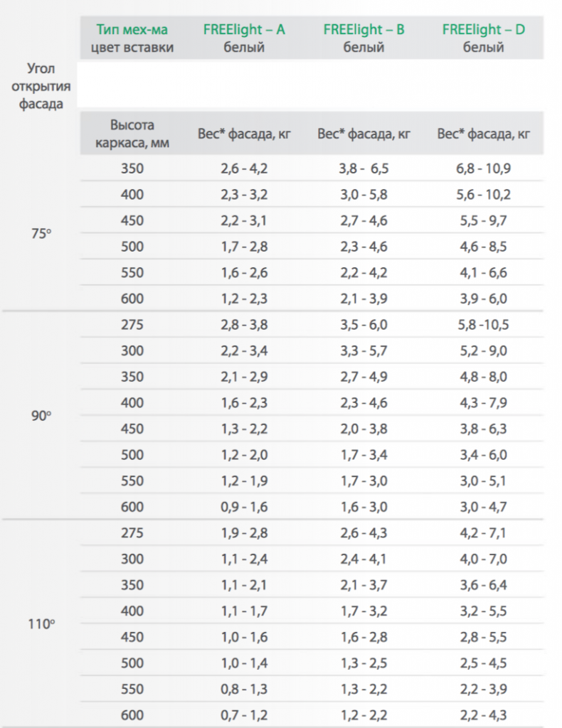
Task: Click the value 0,7 - 1,2 cell
Action: 244,715
